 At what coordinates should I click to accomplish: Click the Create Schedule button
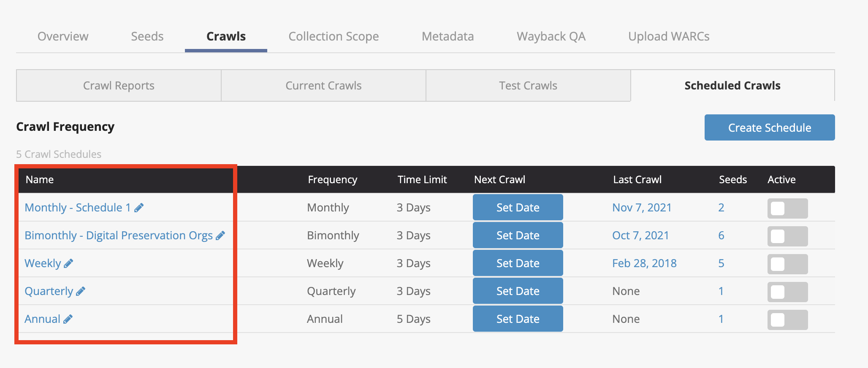[770, 127]
